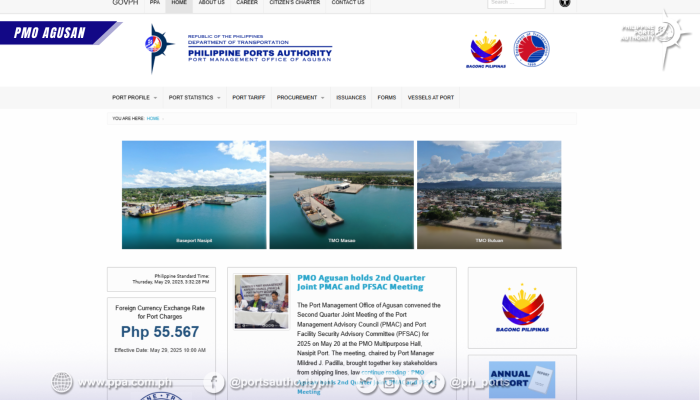This screenshot has width=700, height=400.
Task: Click the search input field
Action: [x=516, y=3]
